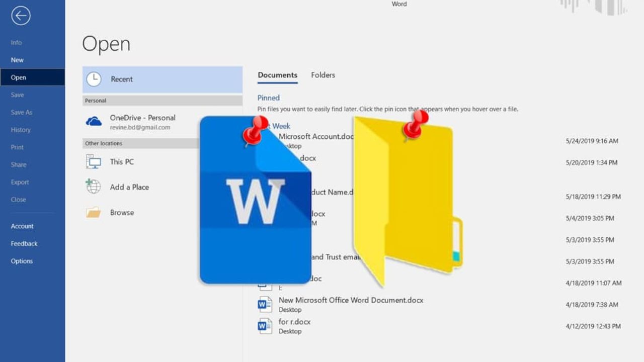Click the 4/12/2019 12:43 PM date

point(593,327)
